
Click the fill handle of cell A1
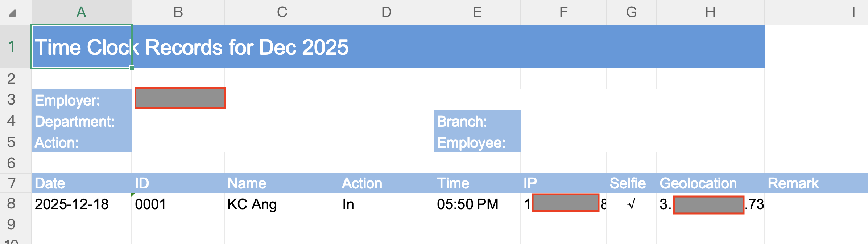click(132, 68)
